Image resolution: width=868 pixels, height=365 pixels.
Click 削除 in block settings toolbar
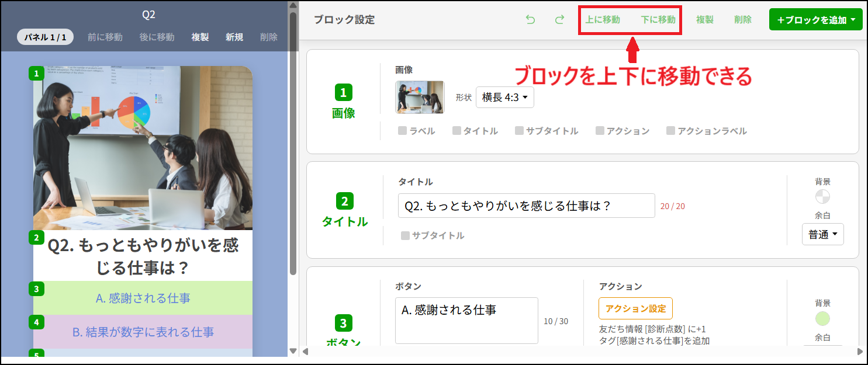(x=743, y=19)
